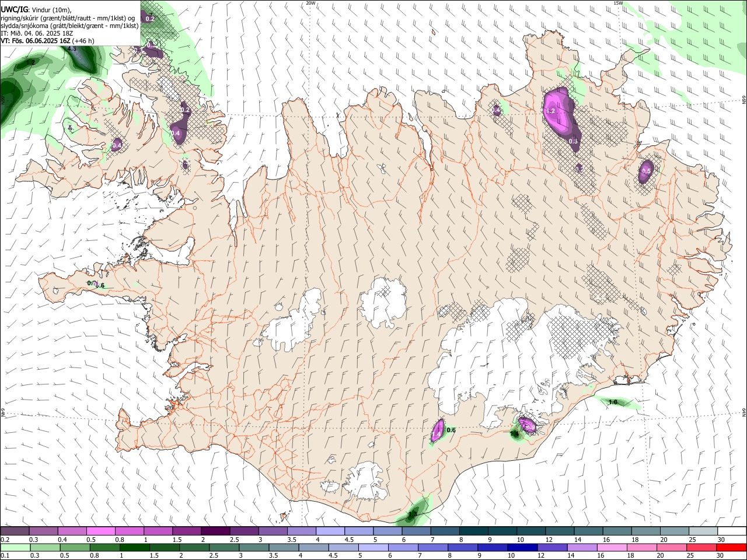Screen dimensions: 747x560
Task: Click the '0.3' value below the pink northeast blob
Action: point(573,141)
